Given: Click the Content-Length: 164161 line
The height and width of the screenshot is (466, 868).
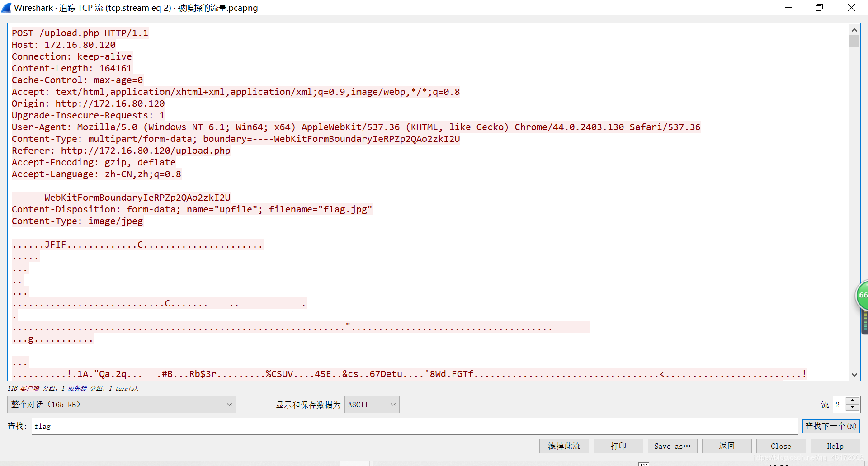Looking at the screenshot, I should tap(72, 68).
